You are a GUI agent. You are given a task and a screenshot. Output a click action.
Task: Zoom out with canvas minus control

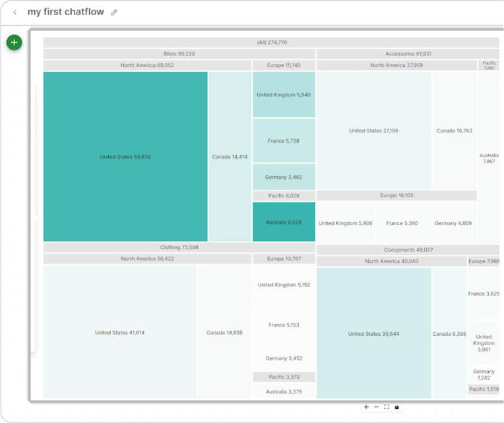pyautogui.click(x=377, y=407)
